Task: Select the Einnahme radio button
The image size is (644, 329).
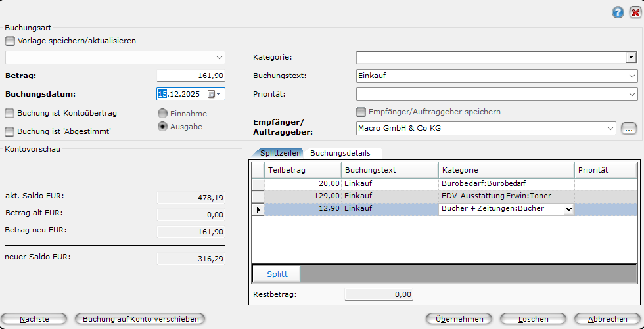Action: (162, 113)
